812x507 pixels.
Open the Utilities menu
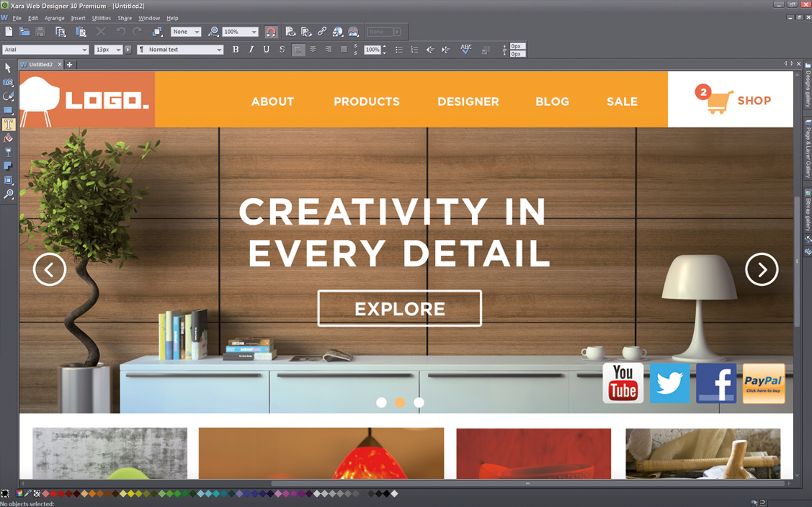pos(101,18)
